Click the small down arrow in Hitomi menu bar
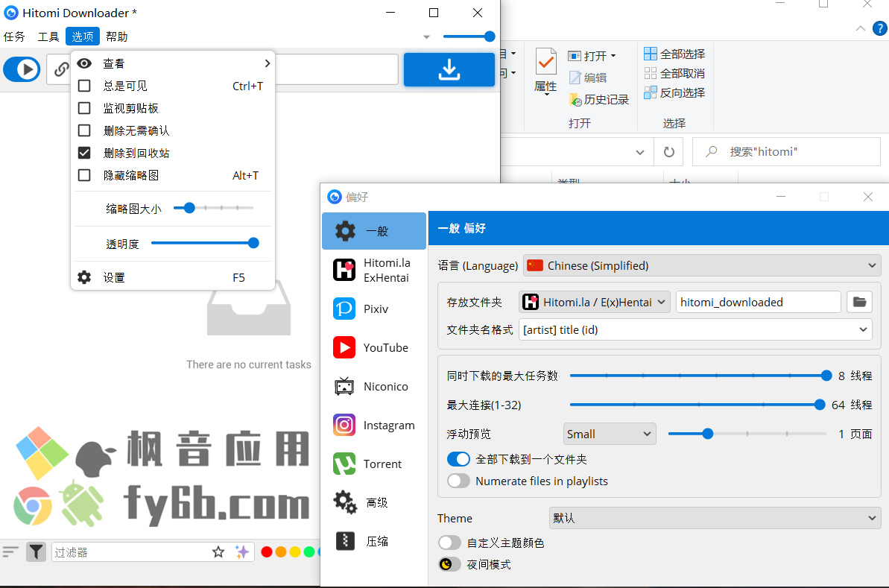This screenshot has width=889, height=588. click(x=426, y=37)
